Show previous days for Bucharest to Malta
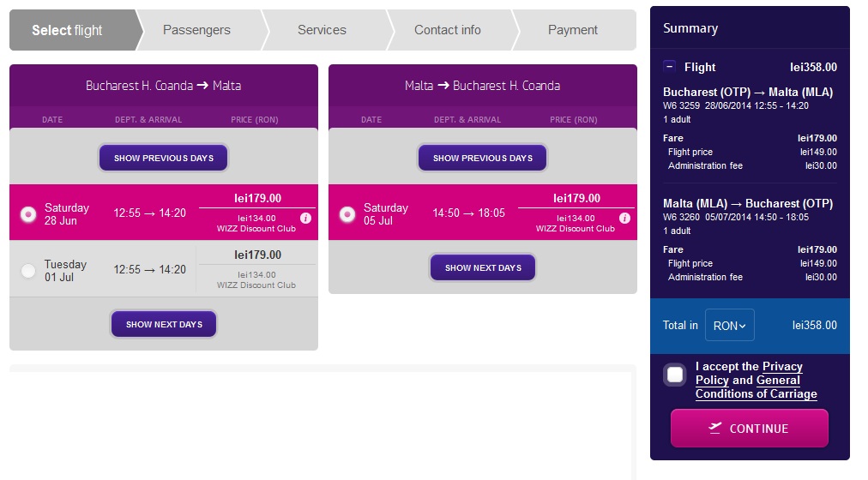Viewport: 868px width, 480px height. 164,159
